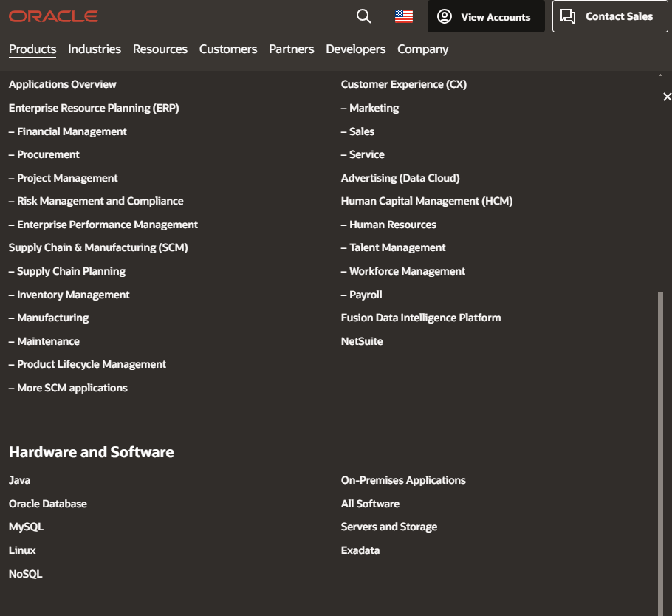Open Oracle Database link
The height and width of the screenshot is (616, 672).
pyautogui.click(x=47, y=504)
